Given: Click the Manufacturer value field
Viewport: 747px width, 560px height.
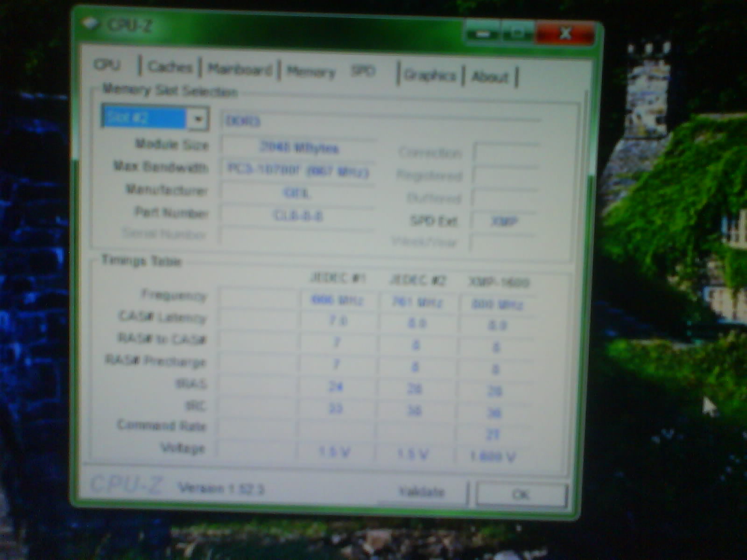Looking at the screenshot, I should (x=297, y=193).
